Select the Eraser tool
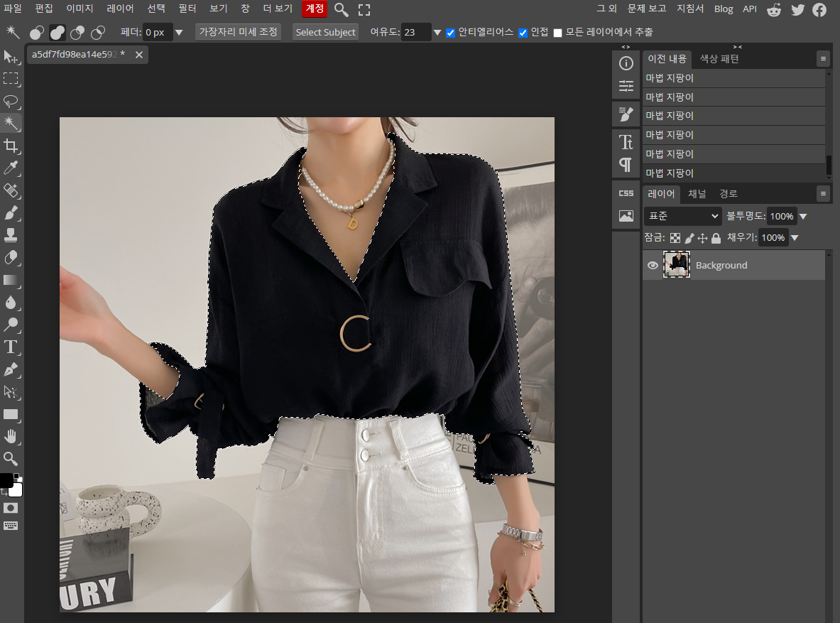 11,257
